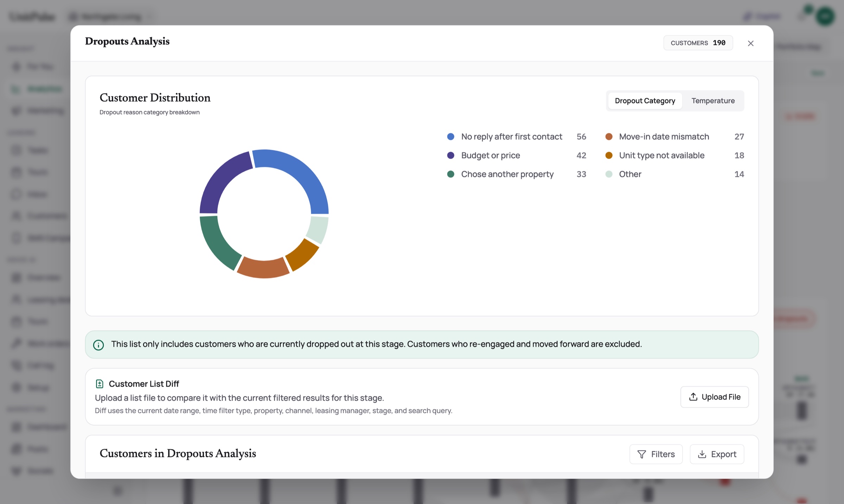The image size is (844, 504).
Task: Click the CUSTOMERS 190 badge
Action: click(x=698, y=43)
